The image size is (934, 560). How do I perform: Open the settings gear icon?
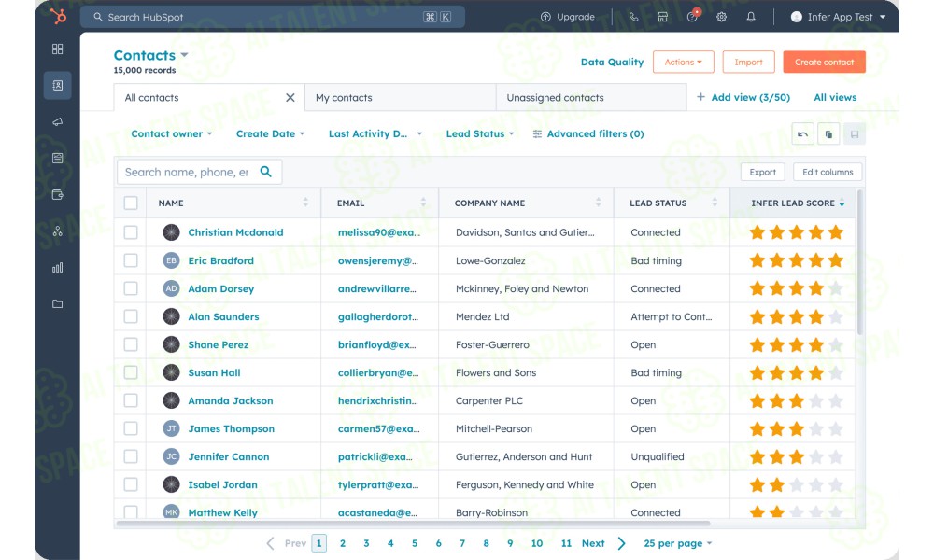pos(721,17)
